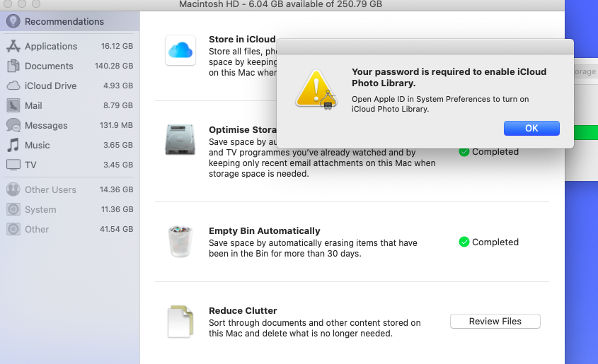Click the green storage bar in the window behind
The height and width of the screenshot is (364, 598).
tap(586, 133)
